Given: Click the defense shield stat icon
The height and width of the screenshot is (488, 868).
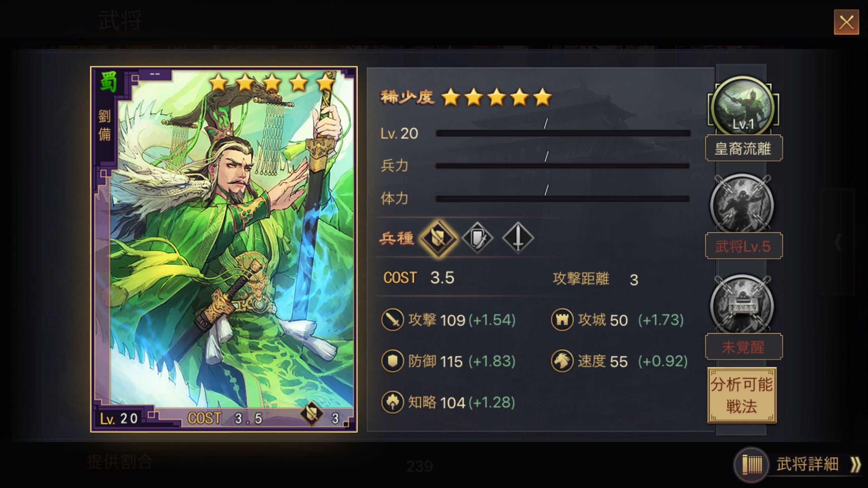Looking at the screenshot, I should tap(392, 361).
